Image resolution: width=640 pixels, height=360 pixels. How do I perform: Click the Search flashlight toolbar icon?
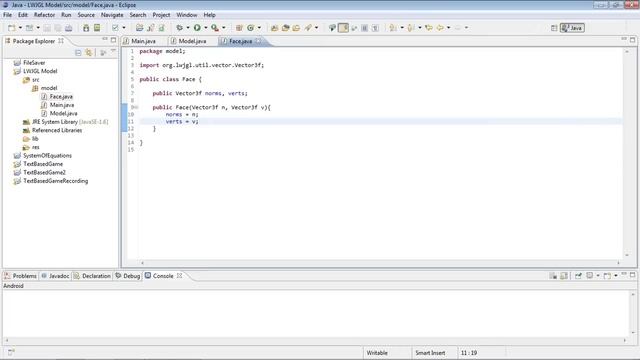point(308,28)
